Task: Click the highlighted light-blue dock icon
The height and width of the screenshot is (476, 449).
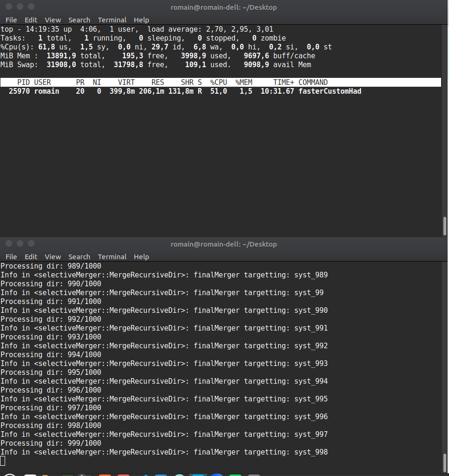Action: [x=198, y=473]
